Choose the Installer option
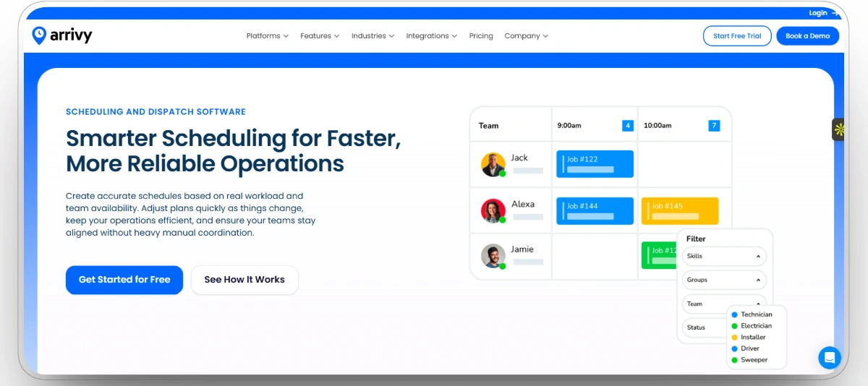 tap(748, 338)
